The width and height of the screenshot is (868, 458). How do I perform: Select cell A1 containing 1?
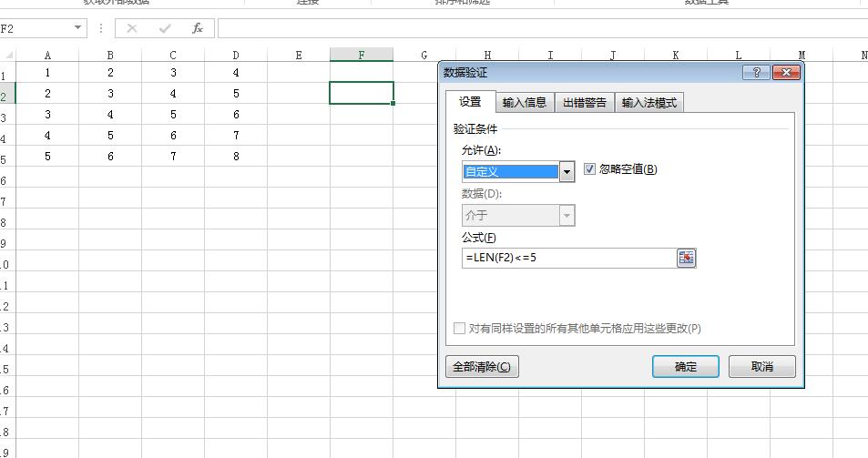47,73
